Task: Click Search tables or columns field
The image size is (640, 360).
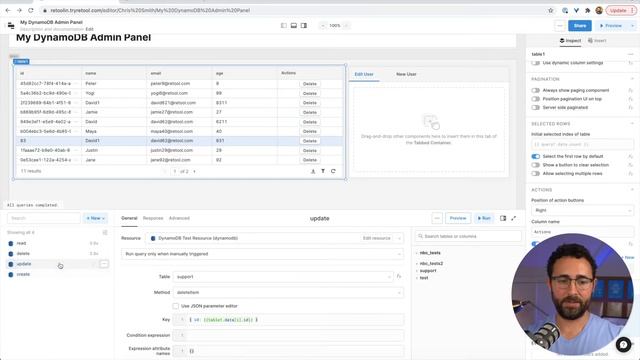Action: click(x=468, y=236)
